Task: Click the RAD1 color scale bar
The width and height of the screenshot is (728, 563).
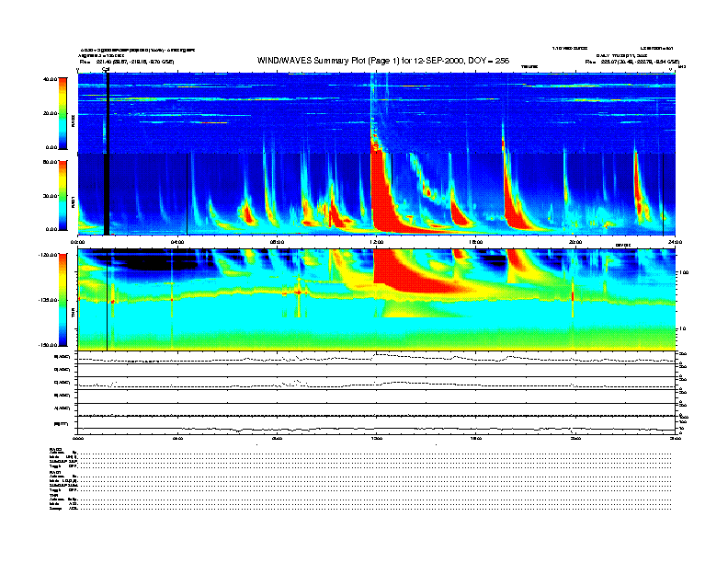Action: pyautogui.click(x=63, y=195)
